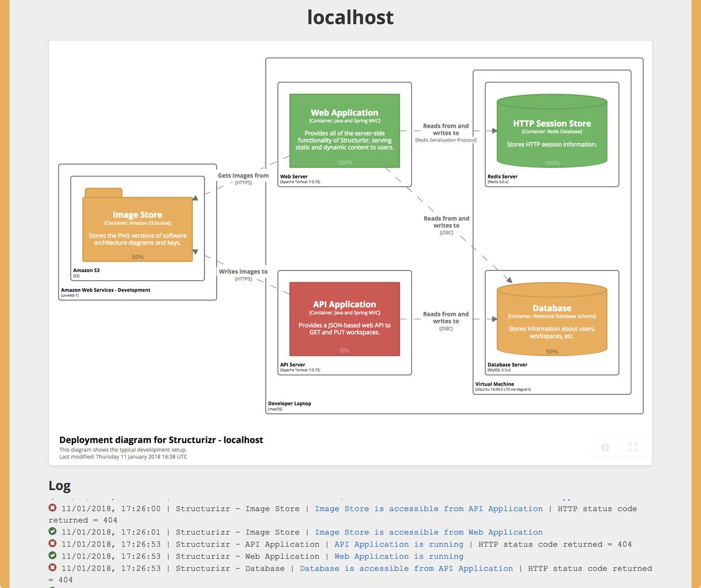Click the 'Developer Laptop' node label

pos(289,403)
